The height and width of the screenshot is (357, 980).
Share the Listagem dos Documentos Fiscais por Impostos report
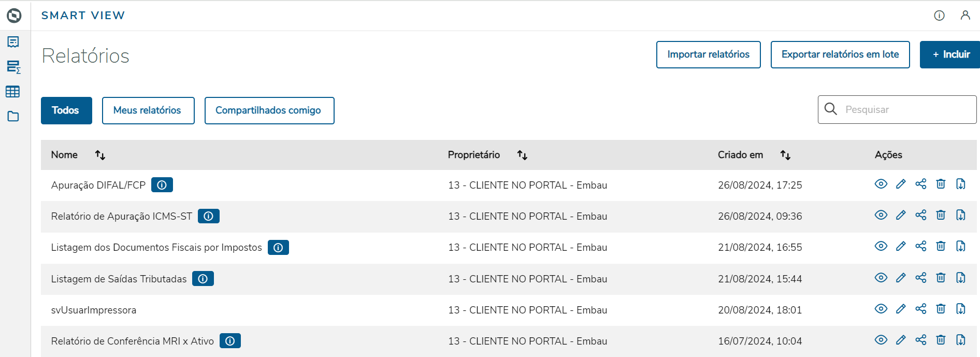(920, 246)
